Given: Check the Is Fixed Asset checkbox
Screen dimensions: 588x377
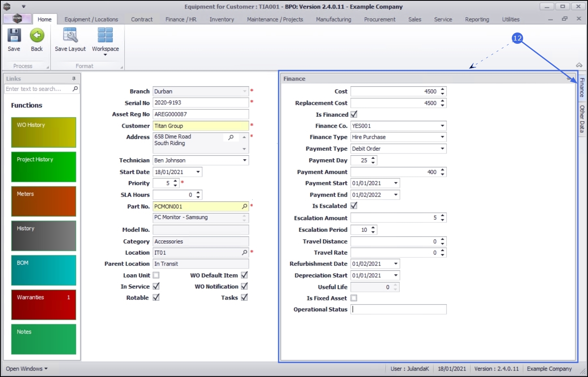Looking at the screenshot, I should click(x=354, y=298).
